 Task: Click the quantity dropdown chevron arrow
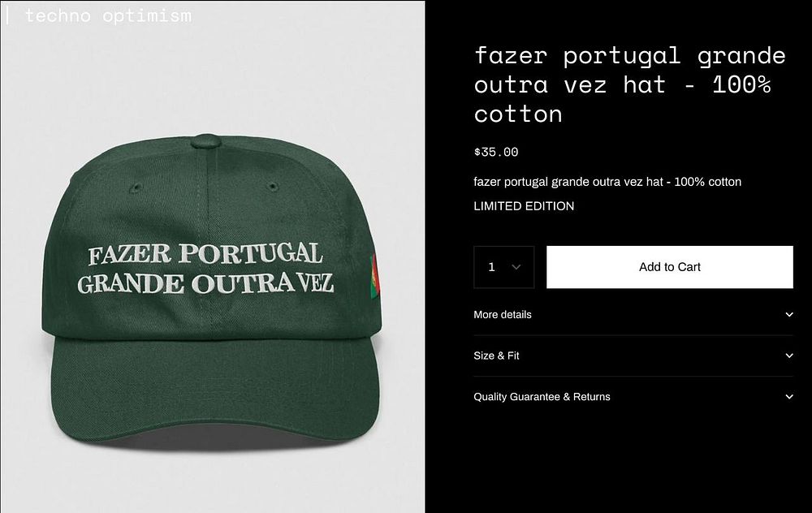click(516, 267)
